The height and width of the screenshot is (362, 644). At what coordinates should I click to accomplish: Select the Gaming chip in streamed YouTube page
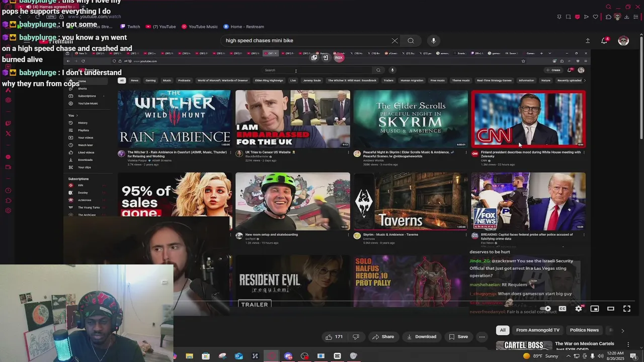point(150,80)
